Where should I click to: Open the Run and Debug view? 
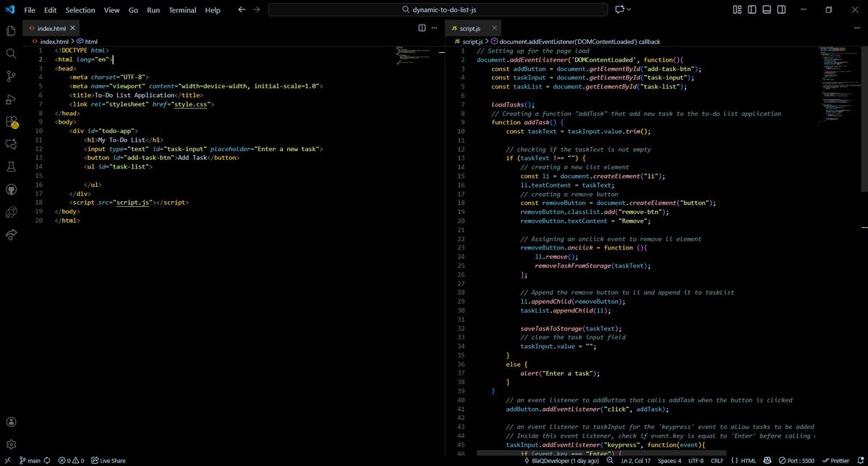11,99
